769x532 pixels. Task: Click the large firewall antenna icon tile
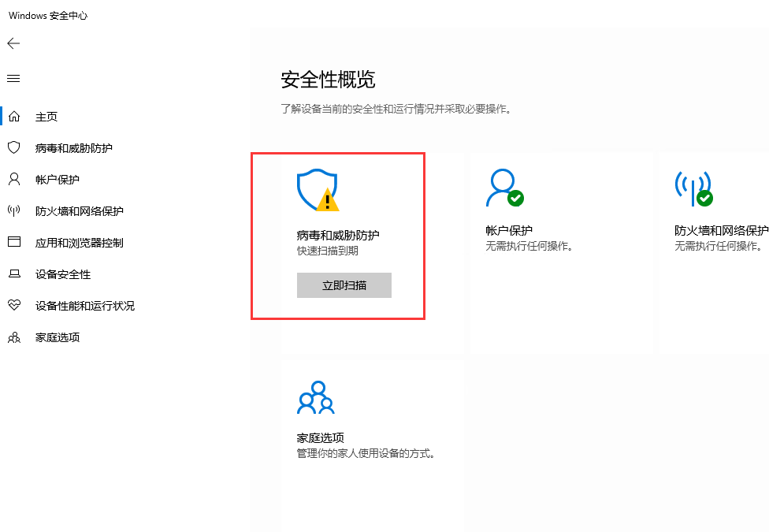693,188
